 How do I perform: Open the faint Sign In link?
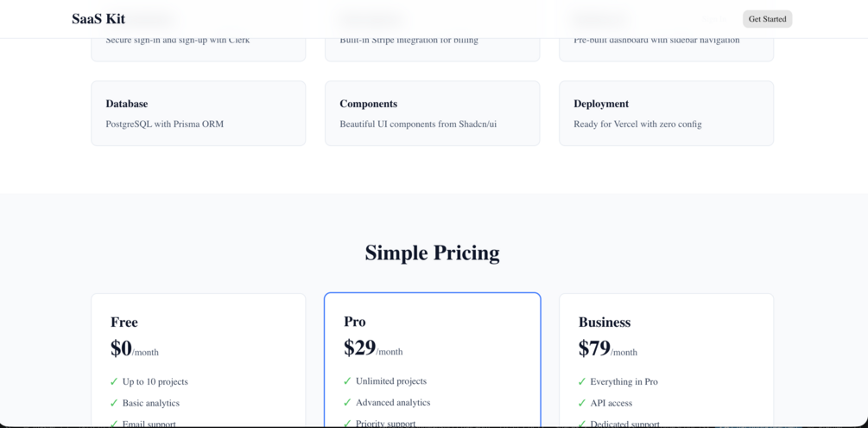pyautogui.click(x=714, y=19)
